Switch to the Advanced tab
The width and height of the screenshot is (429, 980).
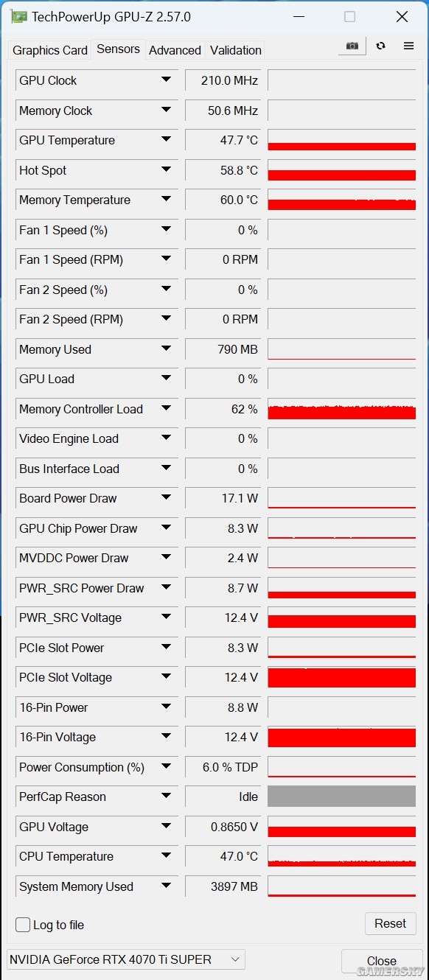(175, 50)
